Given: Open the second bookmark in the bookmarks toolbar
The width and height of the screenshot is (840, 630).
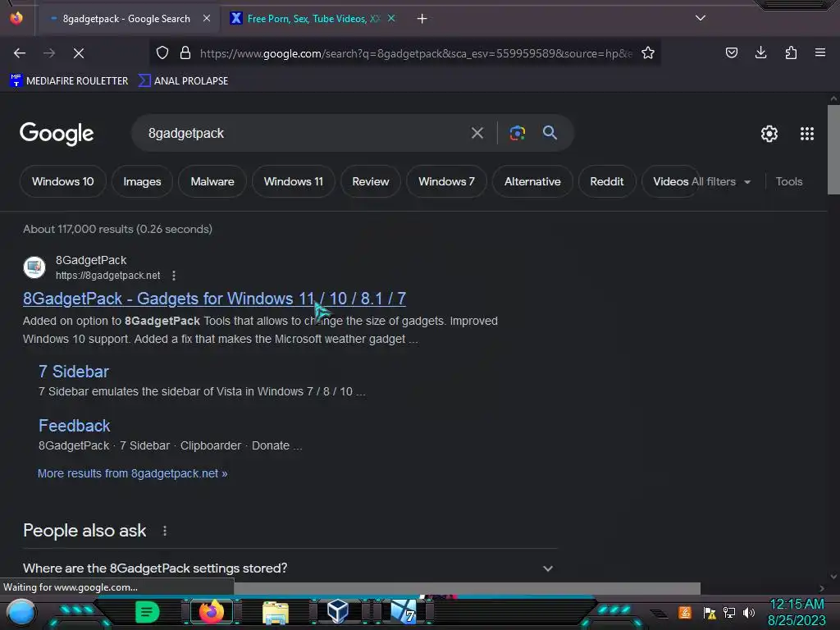Looking at the screenshot, I should pos(183,81).
